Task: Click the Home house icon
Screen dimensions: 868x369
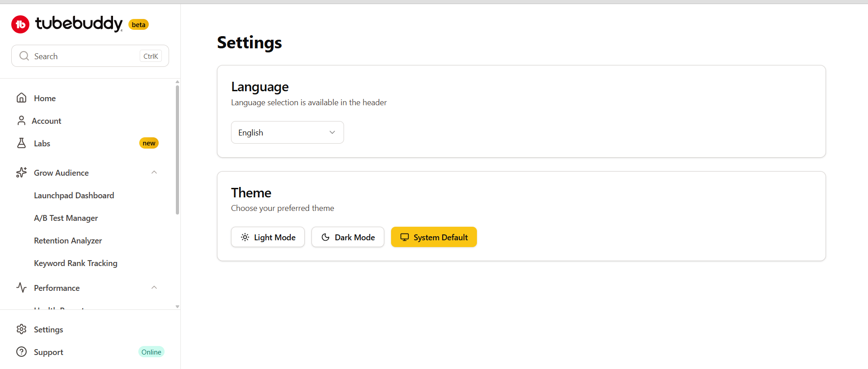Action: 21,98
